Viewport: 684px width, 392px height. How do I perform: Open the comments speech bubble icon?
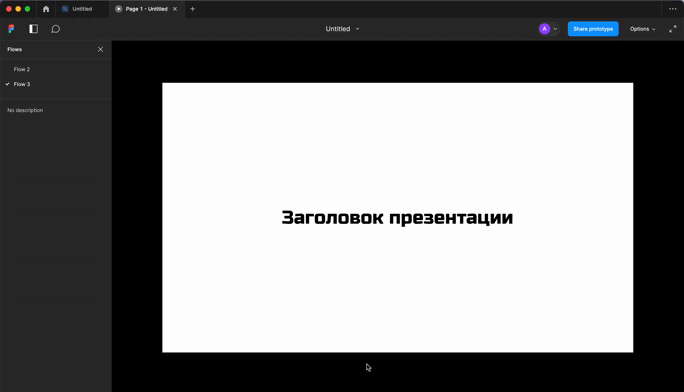(55, 29)
